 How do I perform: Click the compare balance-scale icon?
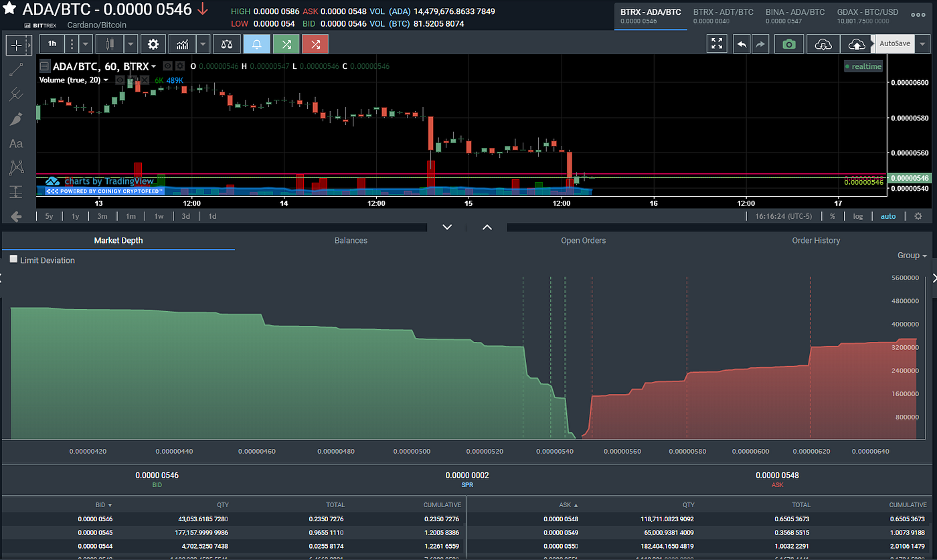click(226, 44)
